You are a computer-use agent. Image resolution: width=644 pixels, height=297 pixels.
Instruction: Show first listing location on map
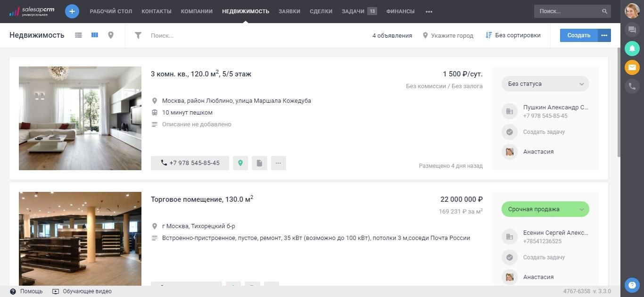tap(240, 163)
